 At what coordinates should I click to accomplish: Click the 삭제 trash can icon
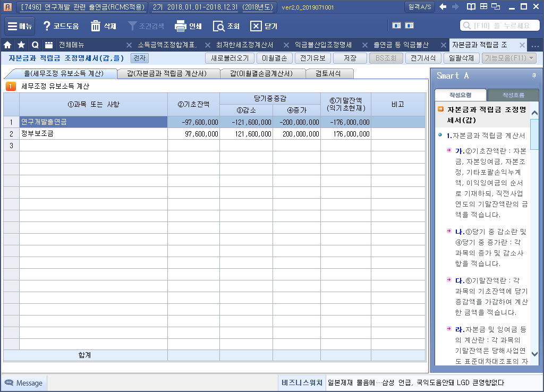tap(96, 26)
